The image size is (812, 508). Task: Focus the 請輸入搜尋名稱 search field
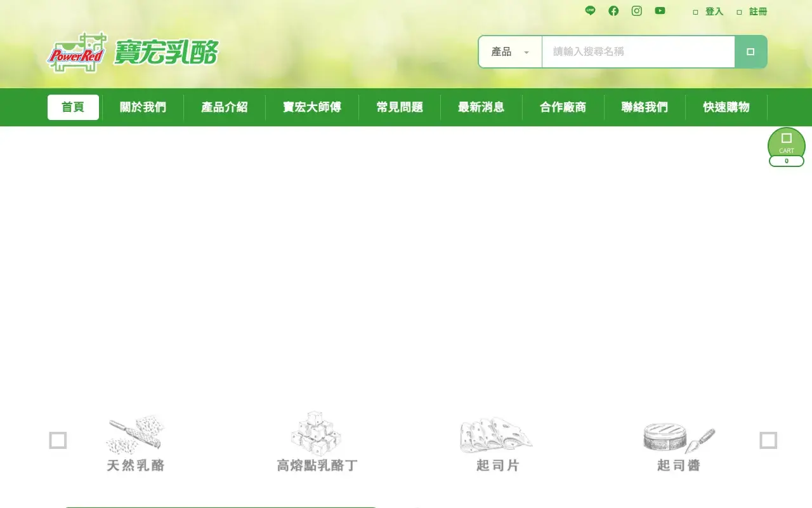tap(638, 52)
